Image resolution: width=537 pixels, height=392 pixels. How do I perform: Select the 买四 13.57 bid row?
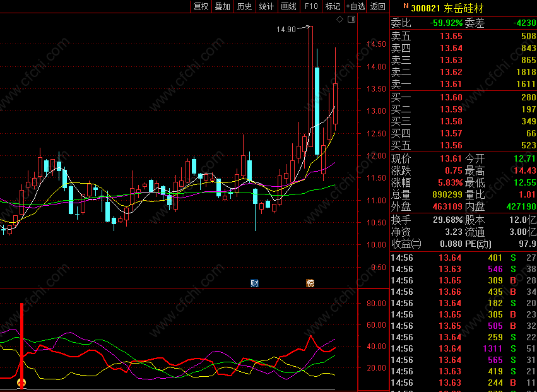coord(464,133)
